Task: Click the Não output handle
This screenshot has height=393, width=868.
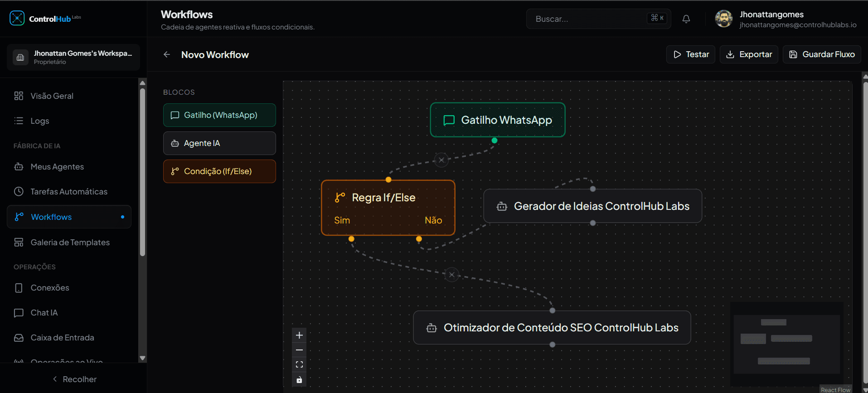Action: pyautogui.click(x=419, y=239)
